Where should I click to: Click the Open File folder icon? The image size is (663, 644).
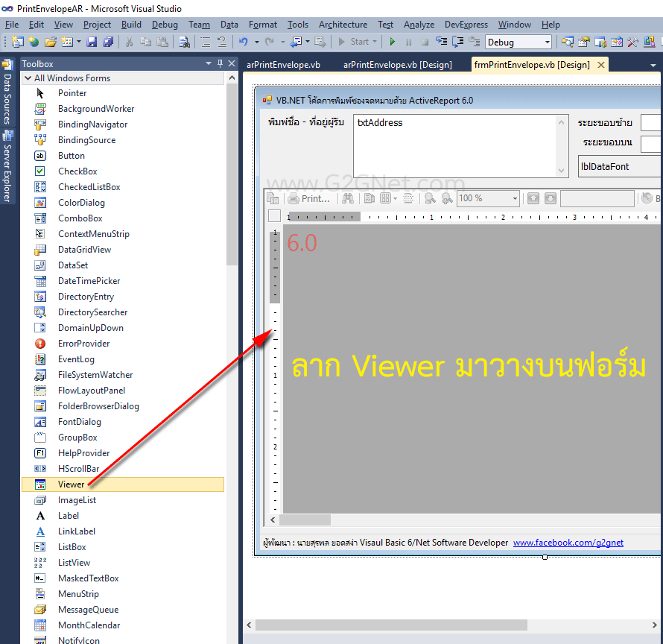point(51,42)
